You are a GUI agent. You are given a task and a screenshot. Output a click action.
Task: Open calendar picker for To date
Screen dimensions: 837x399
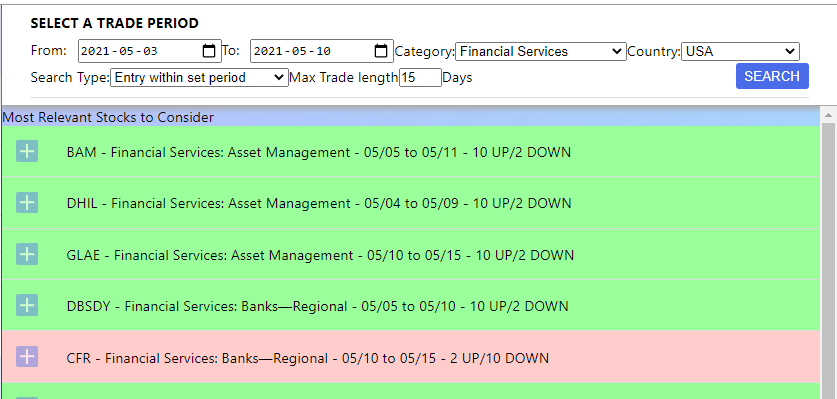[381, 51]
